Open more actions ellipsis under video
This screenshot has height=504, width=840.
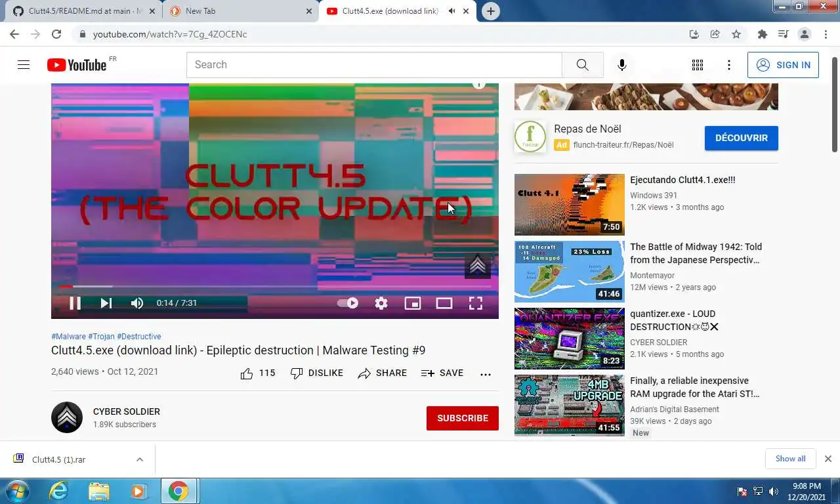pyautogui.click(x=486, y=374)
